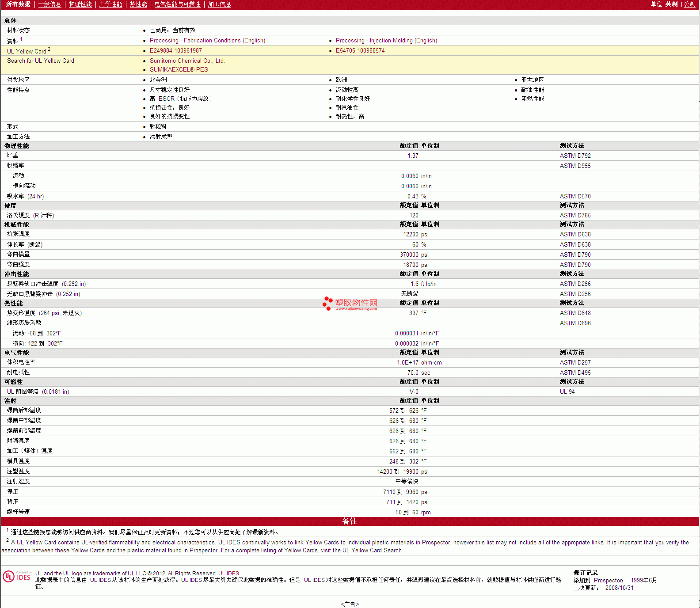Click the 亚太地区 availability entry
Viewport: 700px width, 608px height.
pos(533,80)
